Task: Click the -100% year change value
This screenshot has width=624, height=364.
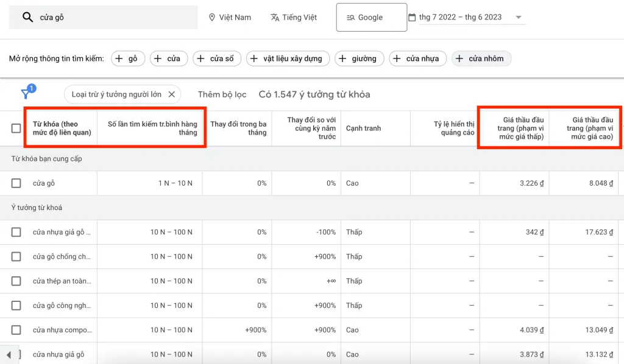Action: [326, 232]
